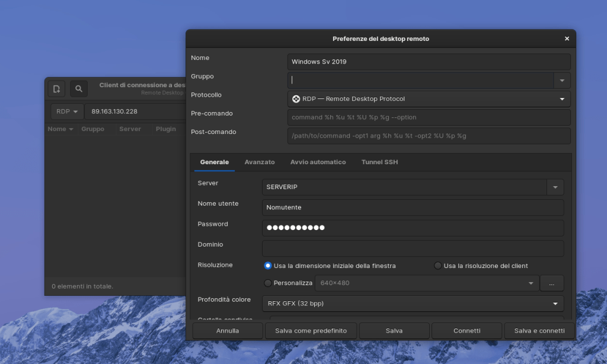Open the custom resolution editor (...) button

[x=551, y=283]
